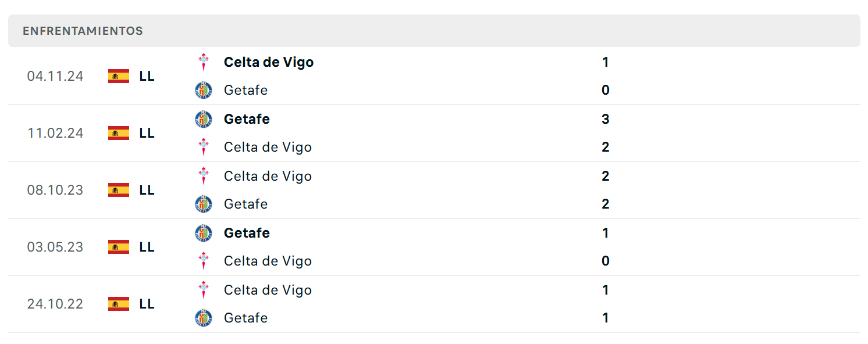Image resolution: width=868 pixels, height=344 pixels.
Task: Click Getafe crest in 04.11.24 match
Action: (203, 90)
